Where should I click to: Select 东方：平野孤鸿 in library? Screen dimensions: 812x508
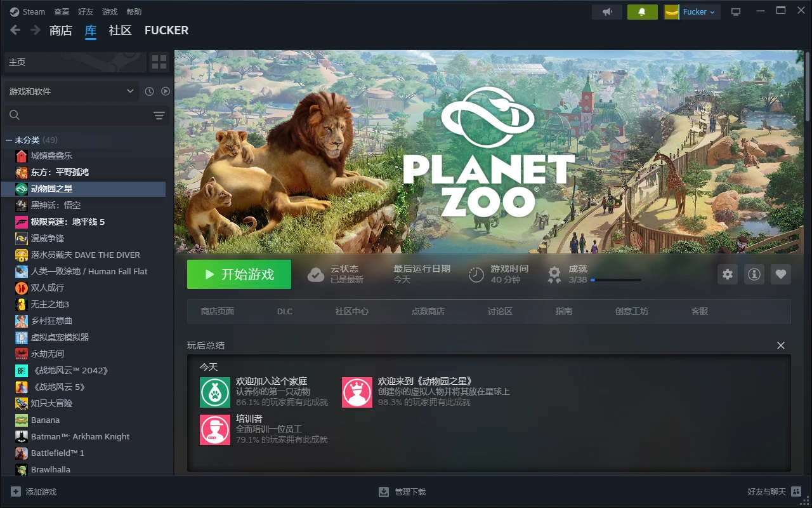tap(60, 172)
